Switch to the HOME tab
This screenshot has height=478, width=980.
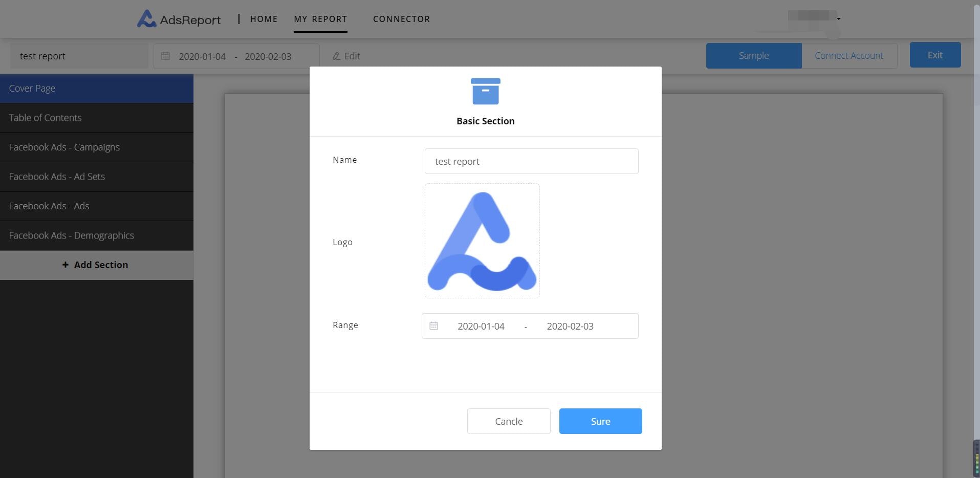(264, 19)
